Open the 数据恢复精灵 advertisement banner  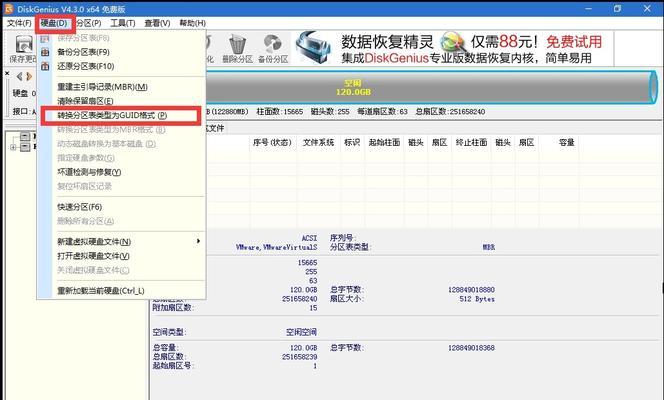coord(453,48)
